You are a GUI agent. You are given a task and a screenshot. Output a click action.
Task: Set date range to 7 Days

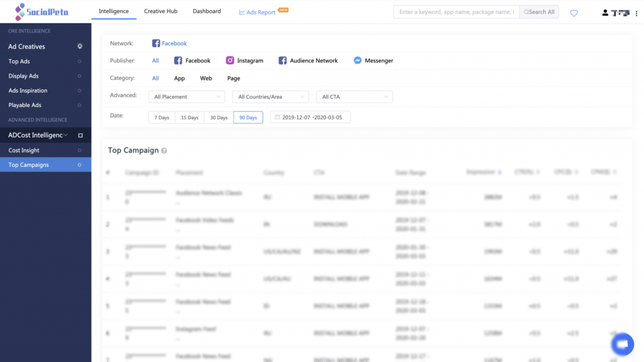[x=162, y=117]
